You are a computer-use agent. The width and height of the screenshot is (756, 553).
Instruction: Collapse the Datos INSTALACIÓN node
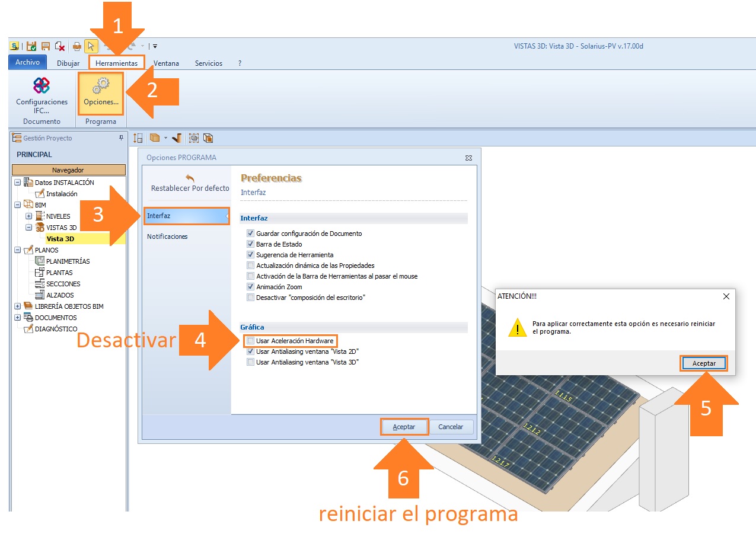(17, 183)
